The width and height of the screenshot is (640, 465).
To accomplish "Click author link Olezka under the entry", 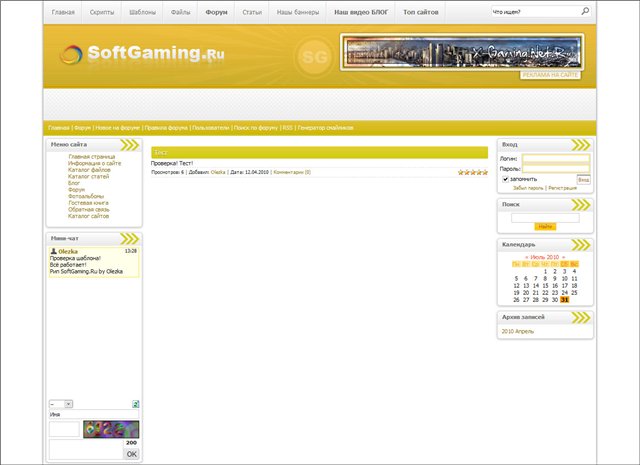I will [218, 172].
